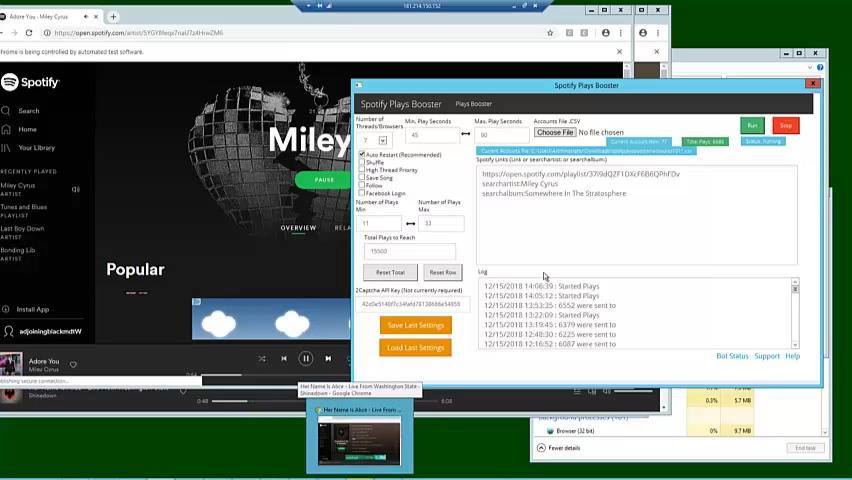Dismiss the automated test software infobar

[619, 52]
